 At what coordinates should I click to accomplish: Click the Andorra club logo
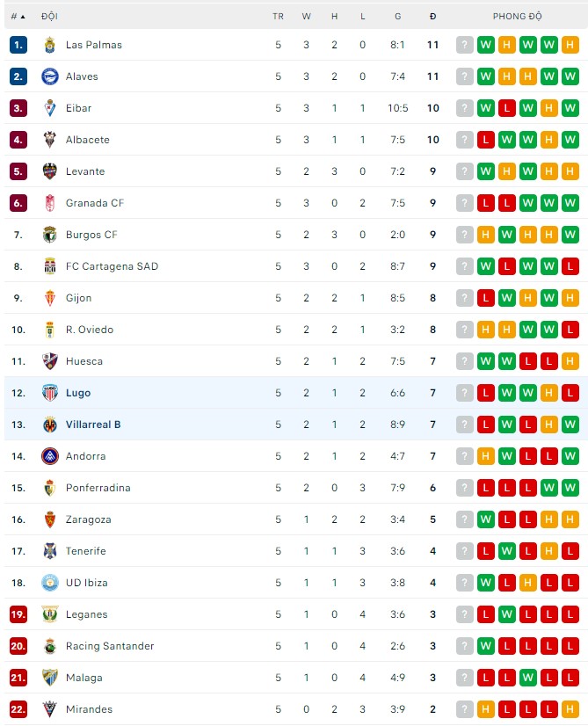tap(49, 456)
